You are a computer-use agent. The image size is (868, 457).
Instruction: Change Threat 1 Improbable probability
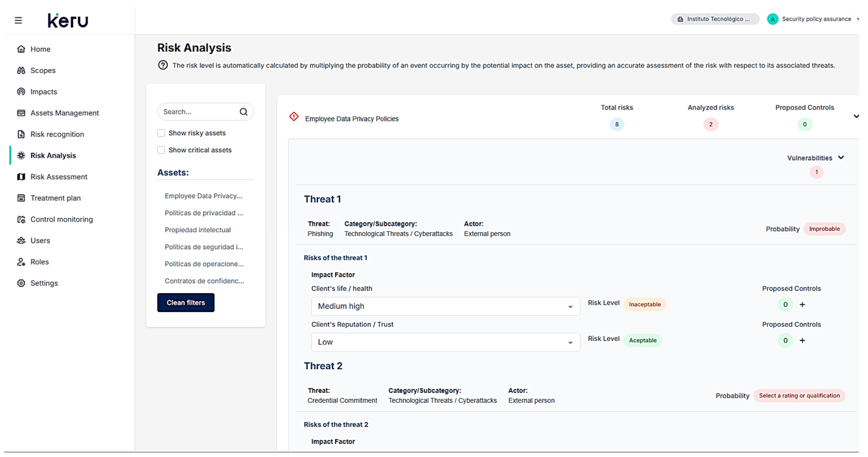point(824,229)
